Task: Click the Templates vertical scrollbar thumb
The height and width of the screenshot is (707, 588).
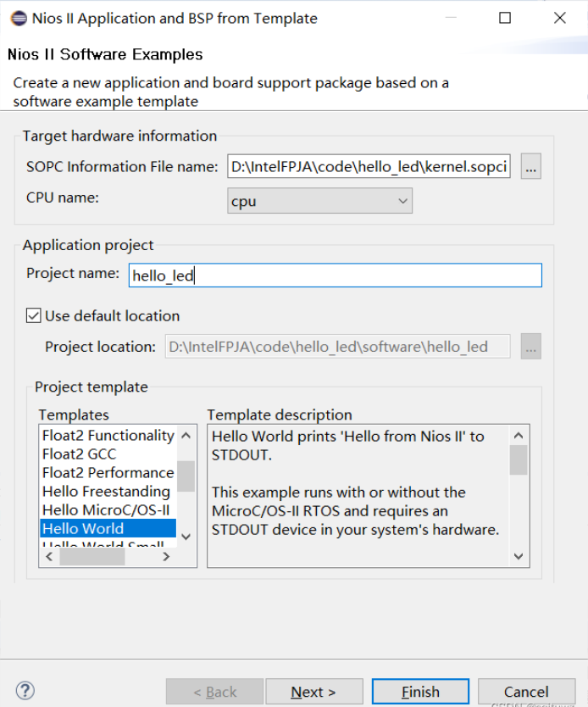Action: coord(186,476)
